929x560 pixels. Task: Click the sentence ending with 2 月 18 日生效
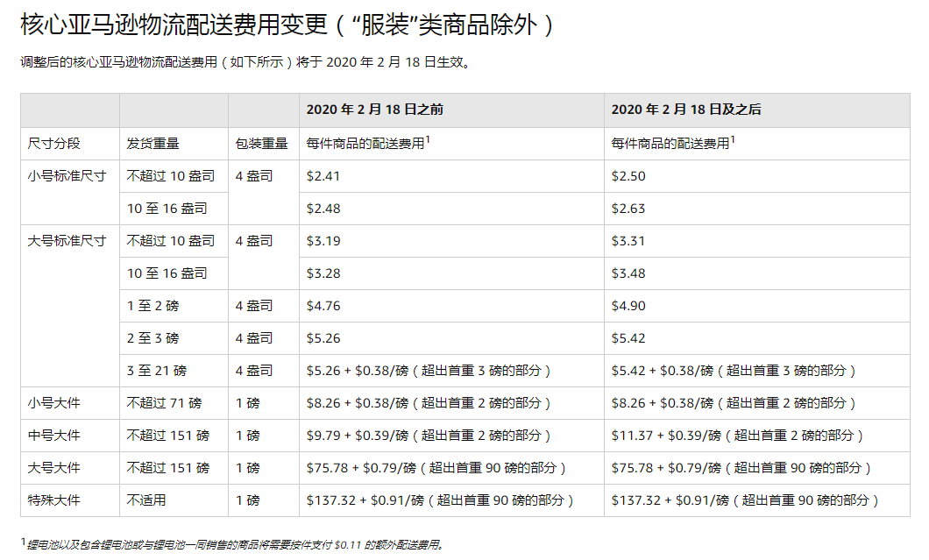coord(246,62)
